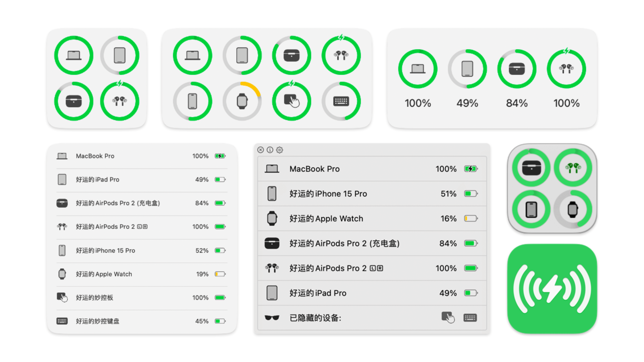Click the charging AirPods ring in the eight-device widget
The height and width of the screenshot is (362, 644).
341,55
